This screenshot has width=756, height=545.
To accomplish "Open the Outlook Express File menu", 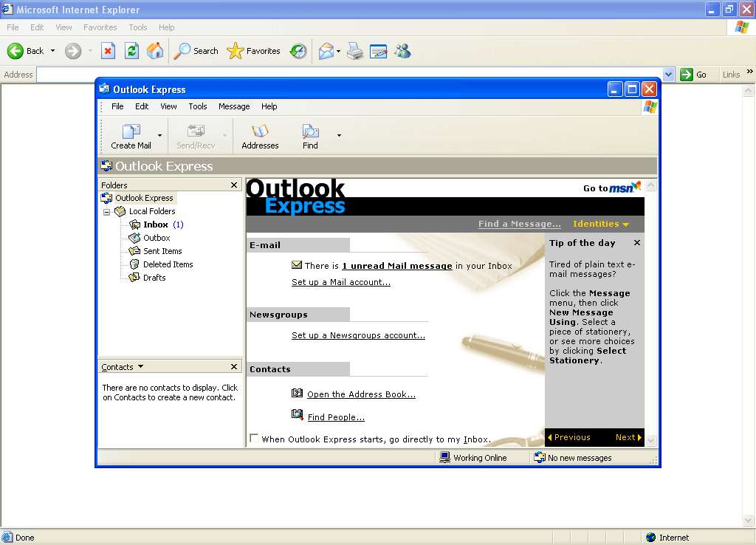I will click(x=117, y=106).
